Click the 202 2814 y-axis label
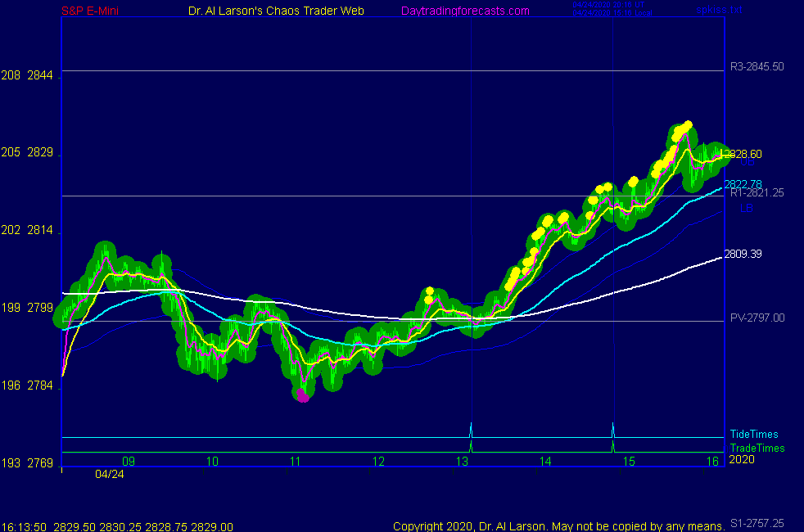The width and height of the screenshot is (804, 532). click(27, 230)
